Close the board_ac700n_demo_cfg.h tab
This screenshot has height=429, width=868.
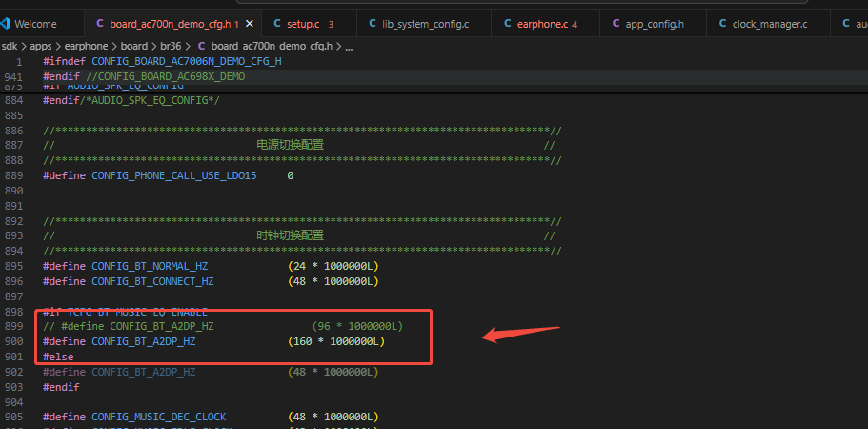[249, 24]
